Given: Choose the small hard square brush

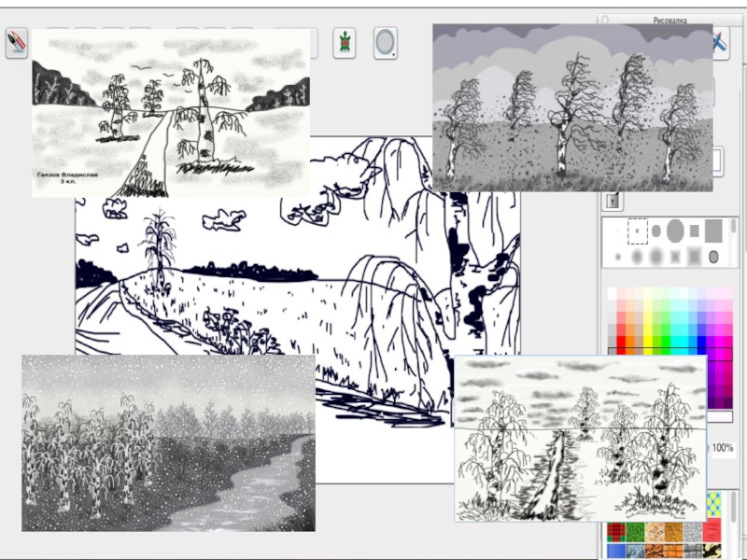Looking at the screenshot, I should pyautogui.click(x=694, y=231).
